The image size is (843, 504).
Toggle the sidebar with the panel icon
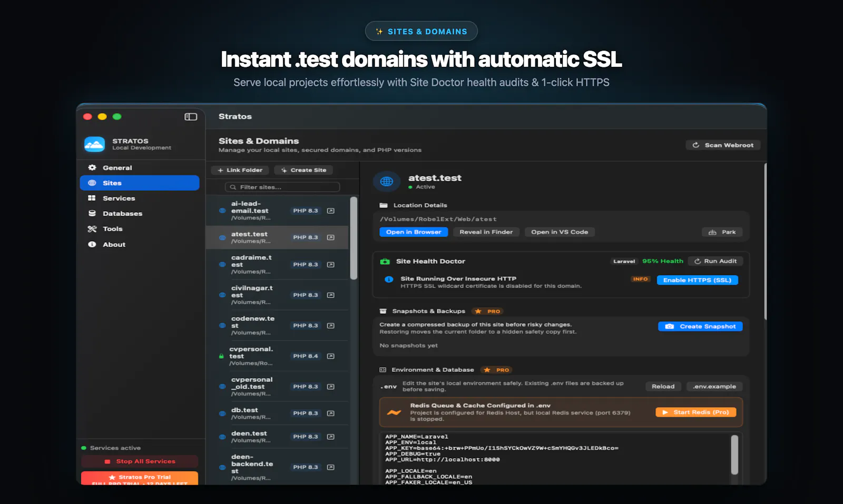click(191, 117)
